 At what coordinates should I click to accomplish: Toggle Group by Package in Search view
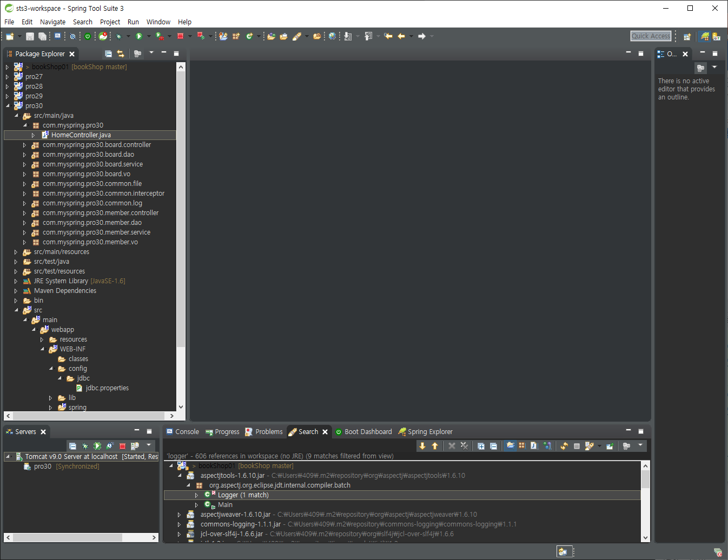pos(522,446)
